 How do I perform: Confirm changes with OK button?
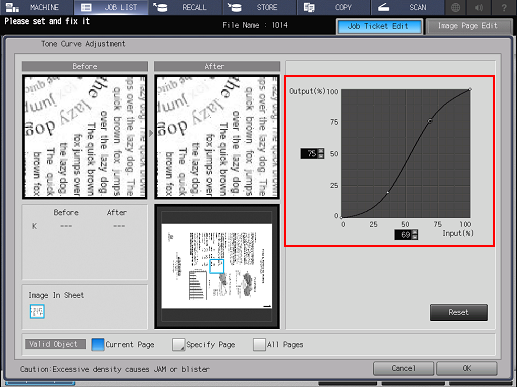tap(467, 368)
